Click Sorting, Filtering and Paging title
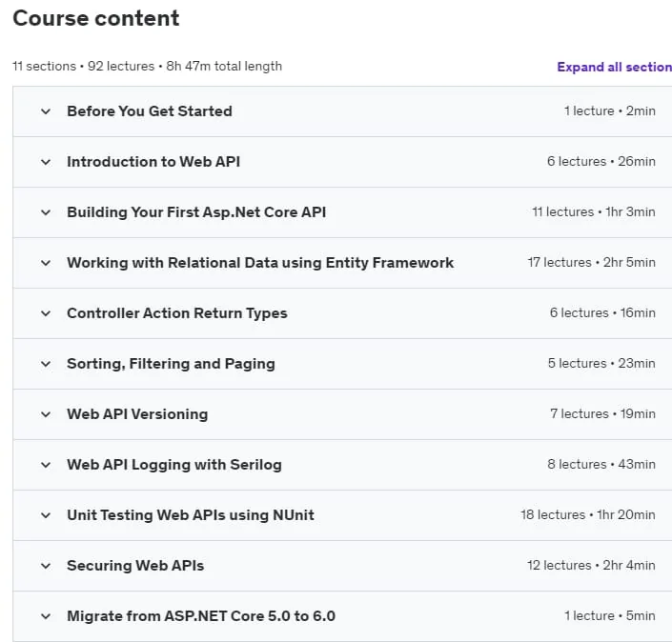672x642 pixels. (171, 364)
